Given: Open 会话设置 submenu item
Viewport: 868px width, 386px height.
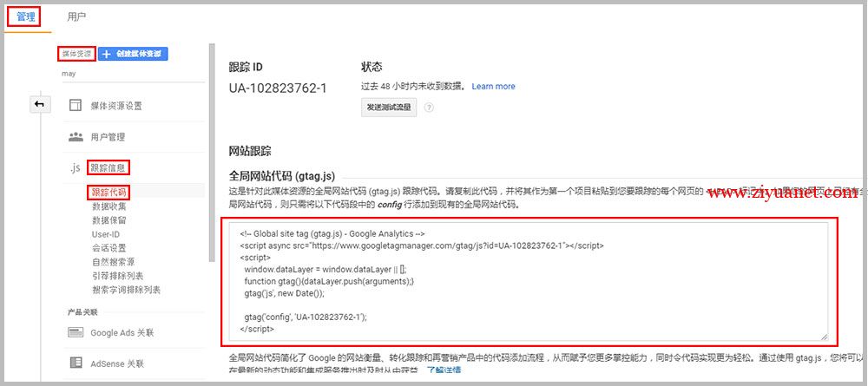Looking at the screenshot, I should pyautogui.click(x=109, y=248).
